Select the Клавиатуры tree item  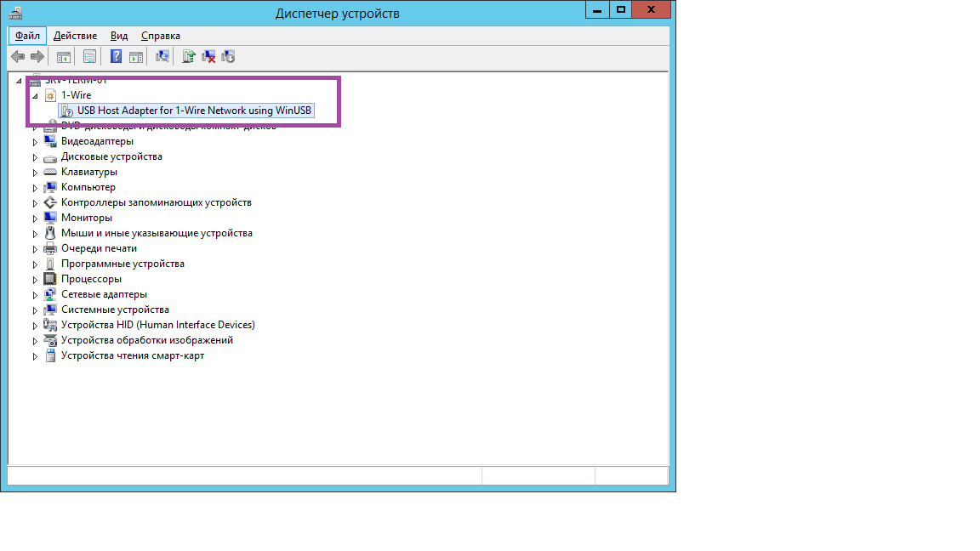coord(88,172)
